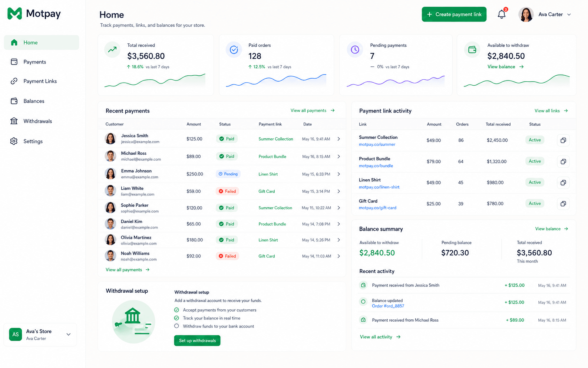Open Withdrawals in the sidebar
The width and height of the screenshot is (588, 368).
pyautogui.click(x=42, y=121)
